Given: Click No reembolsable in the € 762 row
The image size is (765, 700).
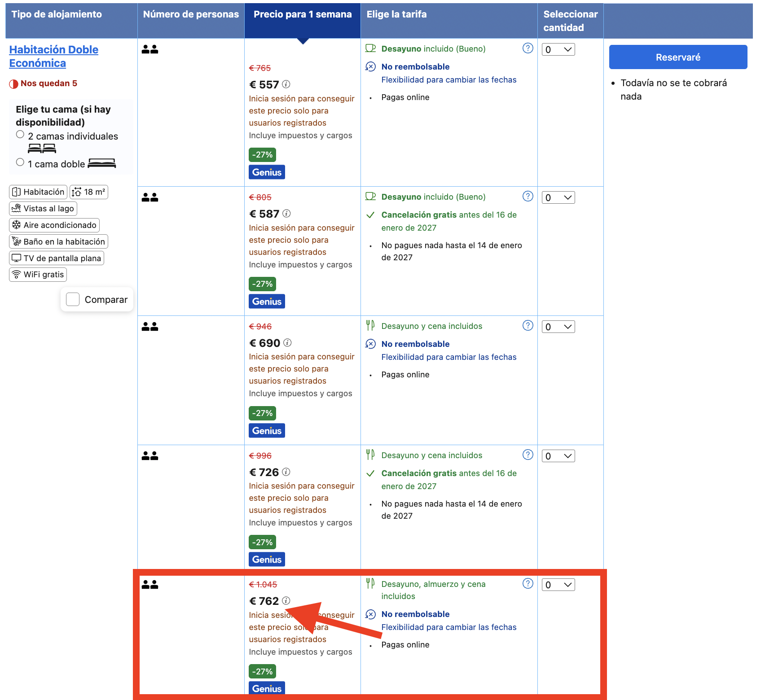Looking at the screenshot, I should tap(415, 614).
